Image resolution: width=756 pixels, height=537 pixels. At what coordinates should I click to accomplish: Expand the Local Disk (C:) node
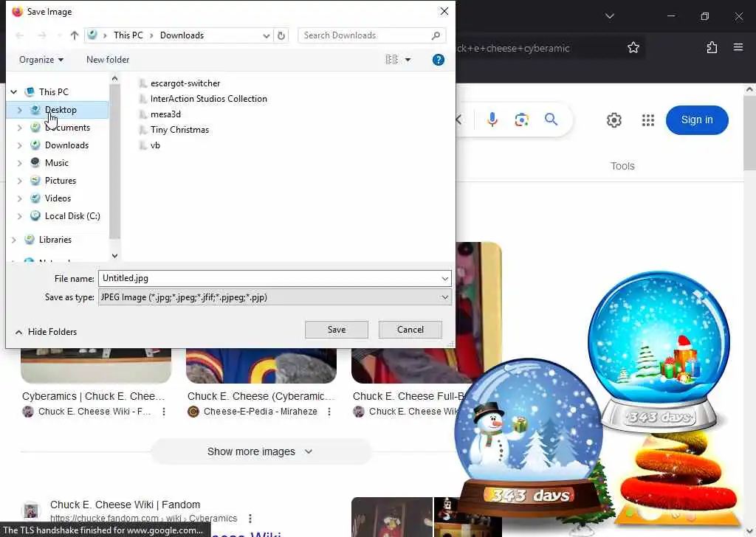pyautogui.click(x=19, y=216)
